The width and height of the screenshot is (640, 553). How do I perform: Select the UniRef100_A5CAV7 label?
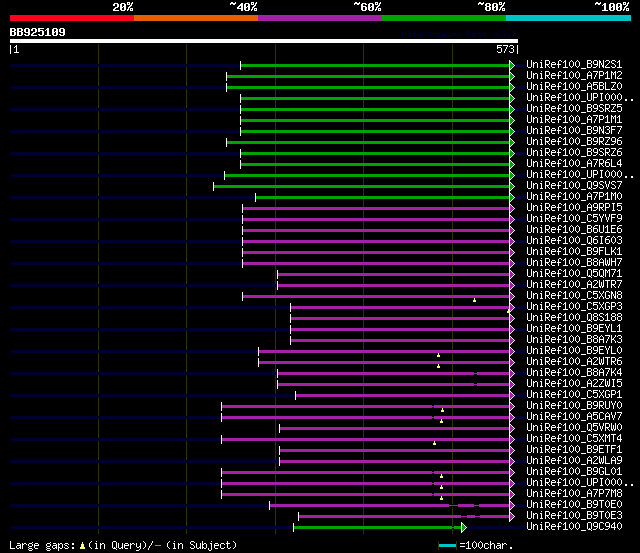pos(574,417)
